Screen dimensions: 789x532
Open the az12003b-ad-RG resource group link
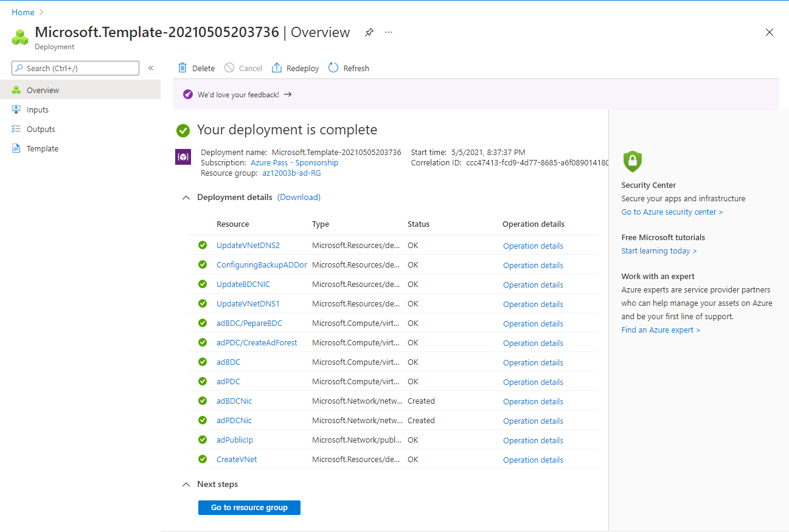coord(291,173)
